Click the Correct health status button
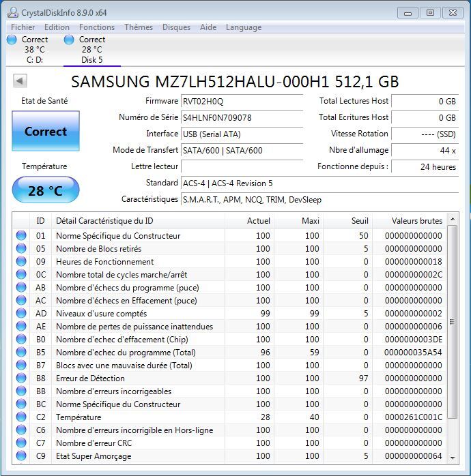Viewport: 471px width, 476px height. click(46, 132)
